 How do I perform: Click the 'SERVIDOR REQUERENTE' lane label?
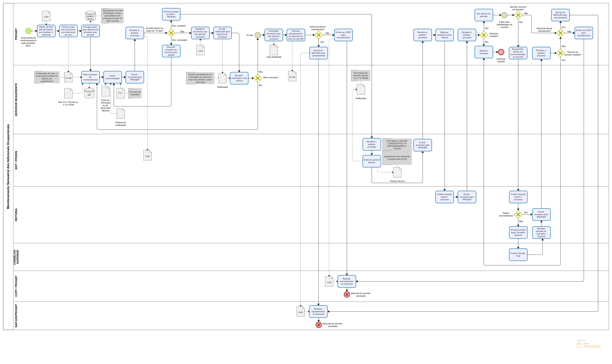pyautogui.click(x=16, y=99)
